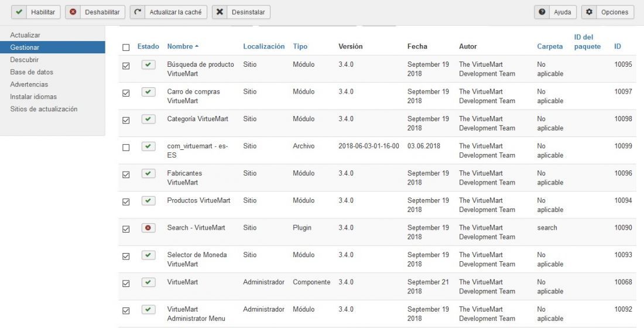Uncheck checkbox for VirtueMart component row
This screenshot has height=328, width=644.
(126, 283)
